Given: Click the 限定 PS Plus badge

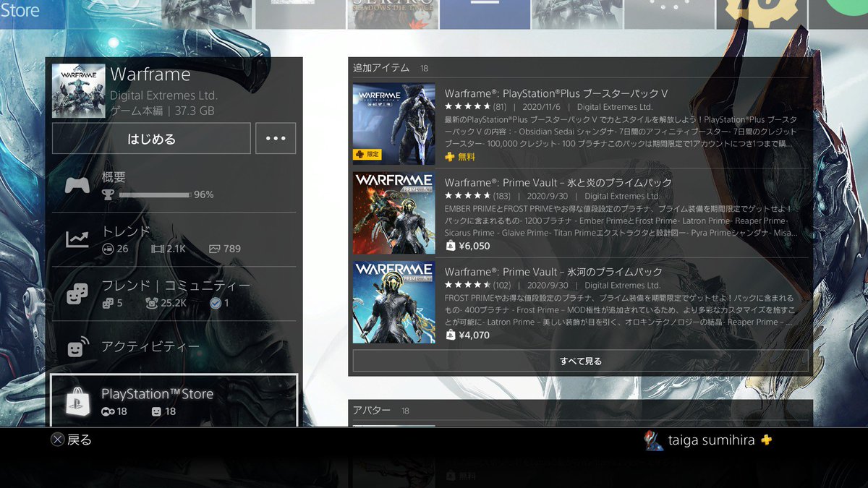Looking at the screenshot, I should [368, 154].
